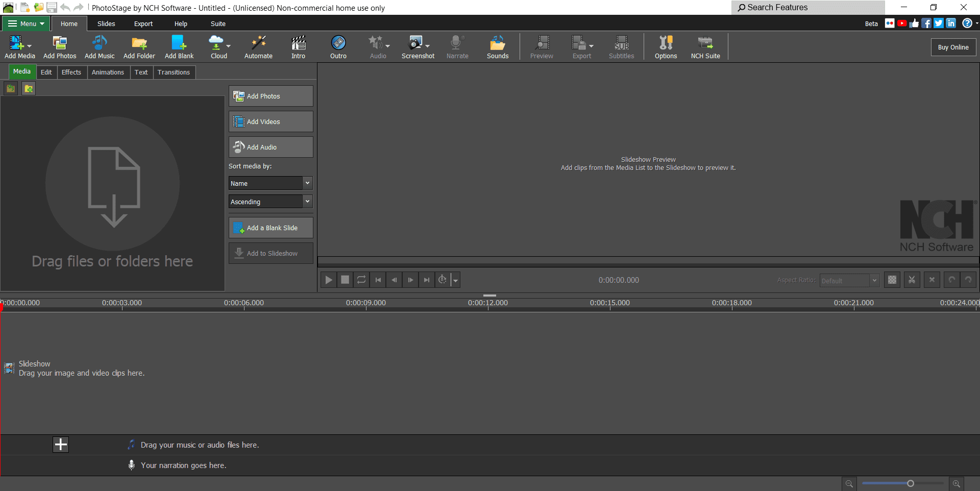Click the Preview toolbar icon

pyautogui.click(x=542, y=47)
